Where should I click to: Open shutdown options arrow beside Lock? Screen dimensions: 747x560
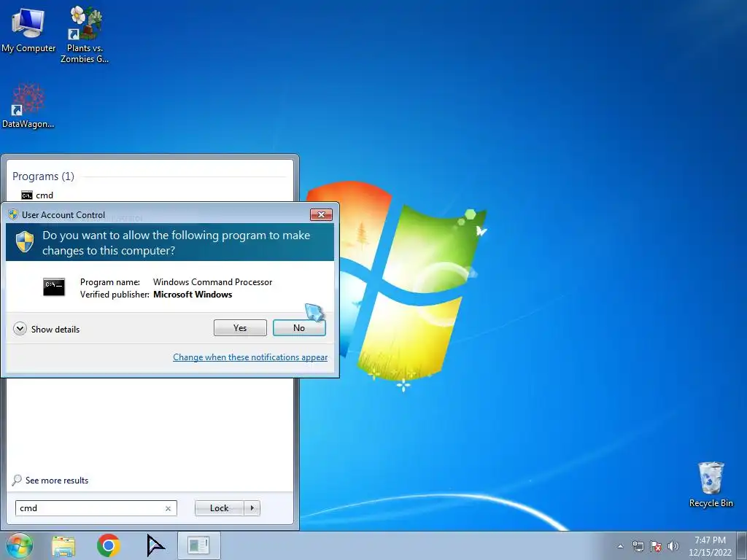click(252, 508)
